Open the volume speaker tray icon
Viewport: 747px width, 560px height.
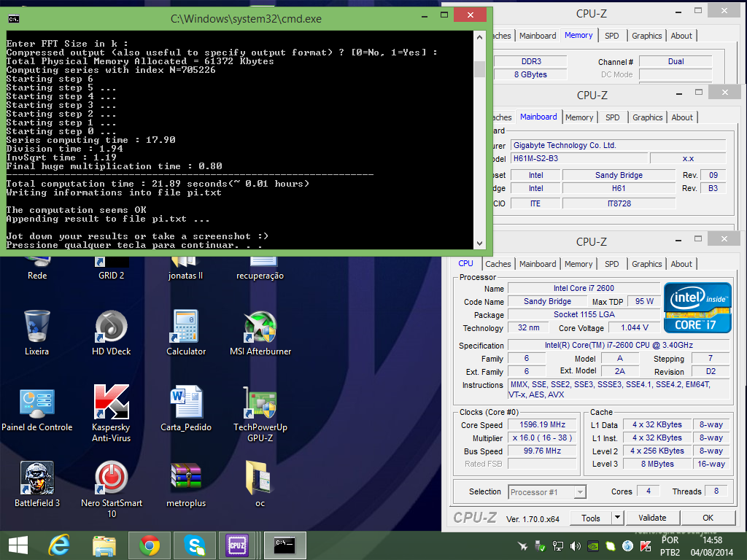pyautogui.click(x=576, y=546)
